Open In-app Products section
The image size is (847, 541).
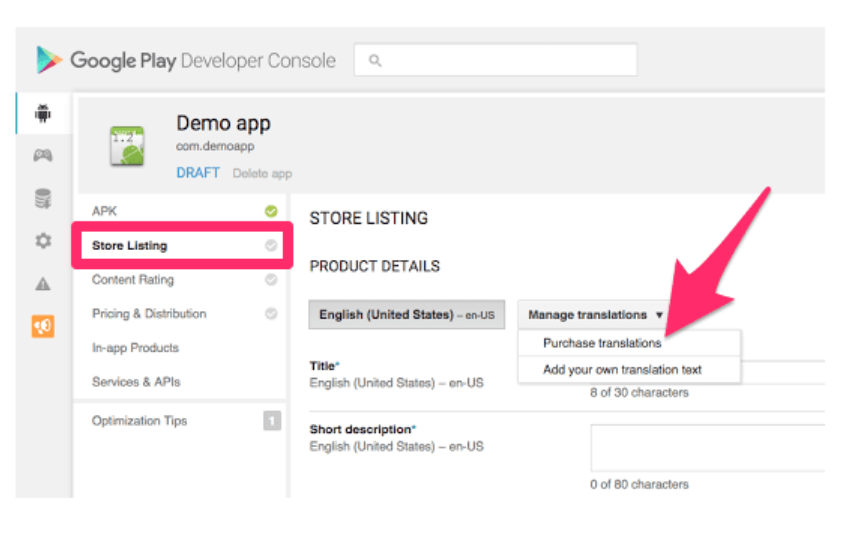pyautogui.click(x=183, y=348)
